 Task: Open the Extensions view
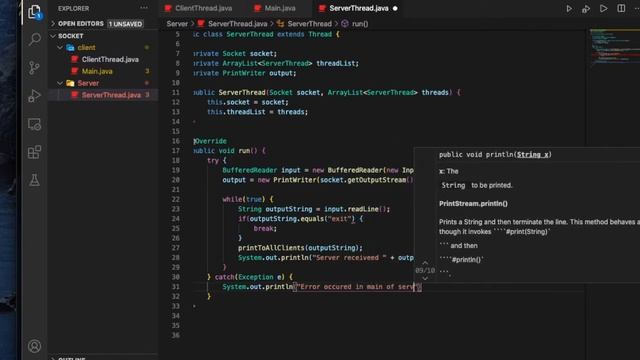tap(35, 152)
